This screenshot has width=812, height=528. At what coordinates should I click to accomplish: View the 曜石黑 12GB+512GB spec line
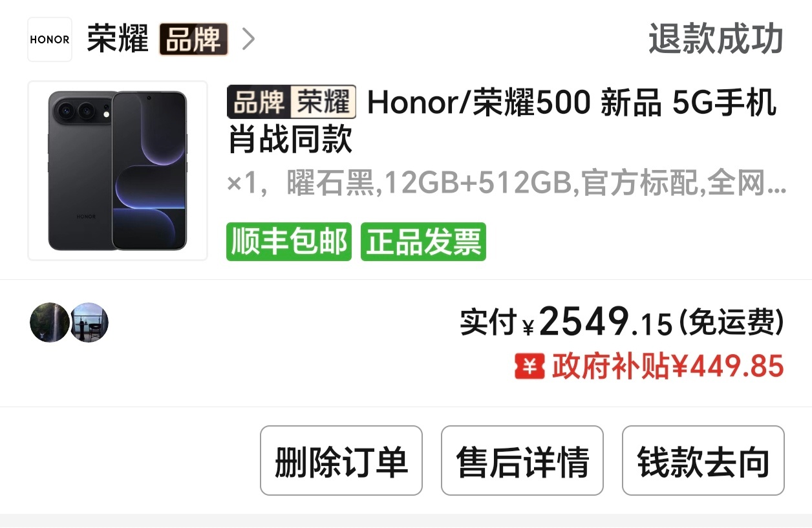pyautogui.click(x=507, y=184)
